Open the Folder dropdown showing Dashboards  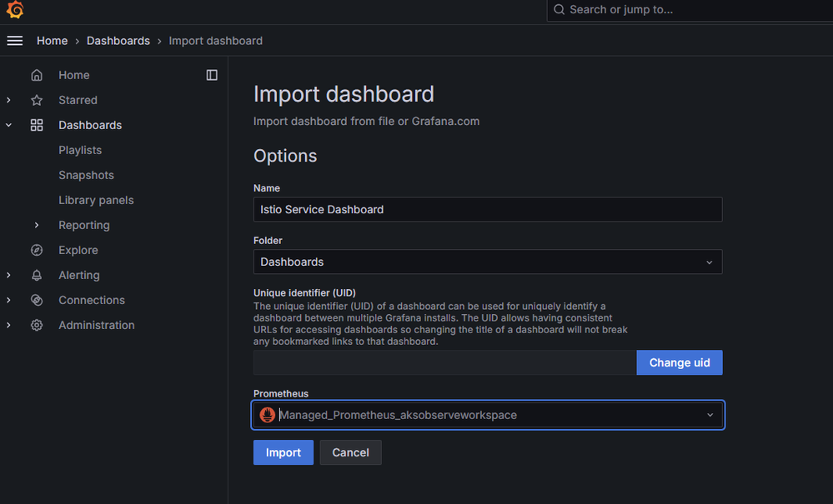click(488, 262)
